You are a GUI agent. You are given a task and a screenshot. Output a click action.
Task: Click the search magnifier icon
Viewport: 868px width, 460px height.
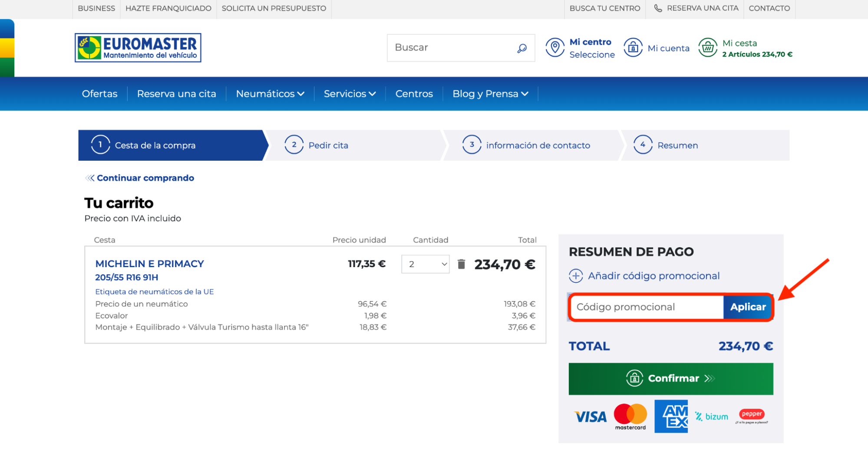coord(522,48)
